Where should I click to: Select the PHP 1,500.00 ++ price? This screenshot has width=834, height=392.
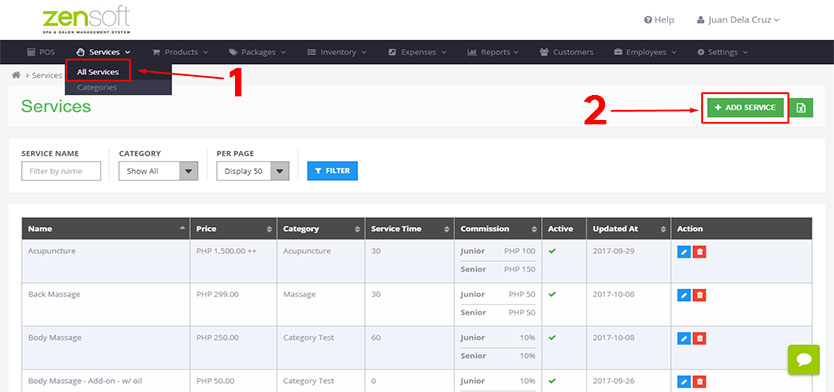[x=227, y=251]
